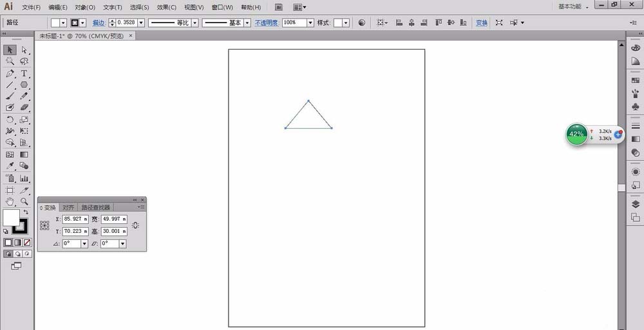
Task: Set paint to None (red slash)
Action: [x=27, y=243]
